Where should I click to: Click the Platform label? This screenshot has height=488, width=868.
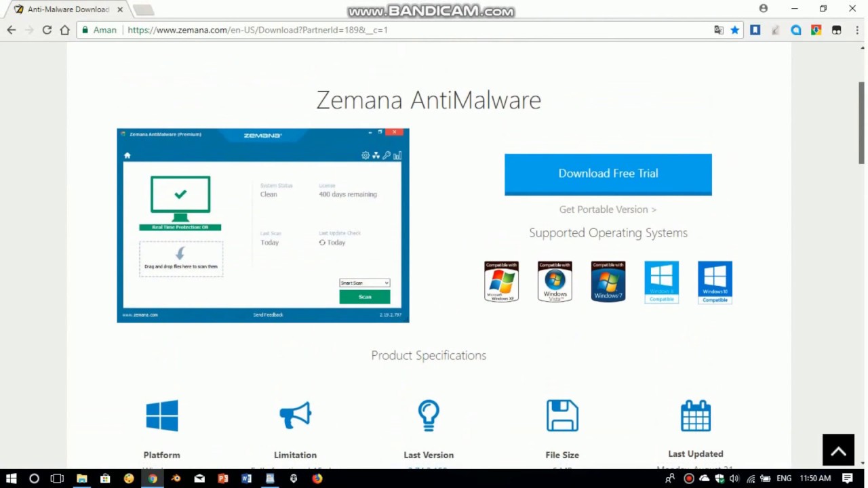[x=161, y=455]
